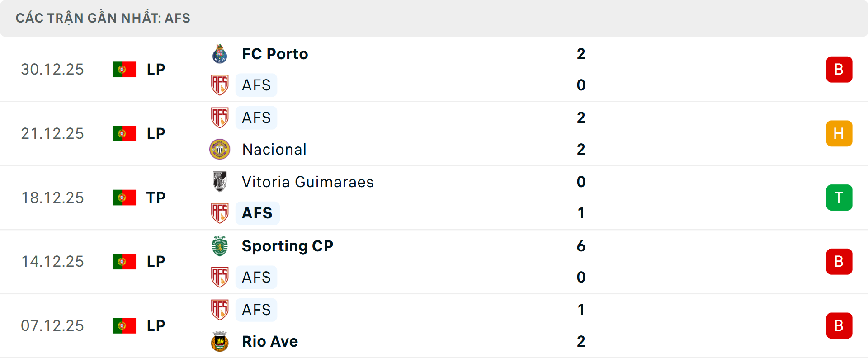Click the Nacional club crest
The image size is (868, 358).
pyautogui.click(x=220, y=149)
